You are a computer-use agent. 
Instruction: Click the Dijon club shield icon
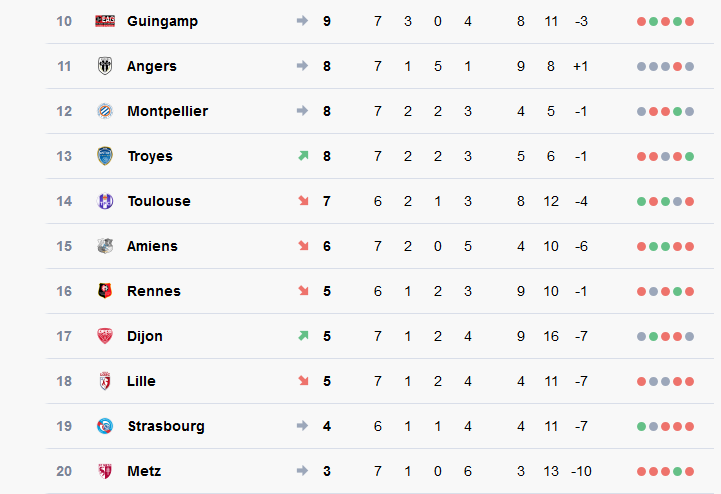pyautogui.click(x=105, y=336)
